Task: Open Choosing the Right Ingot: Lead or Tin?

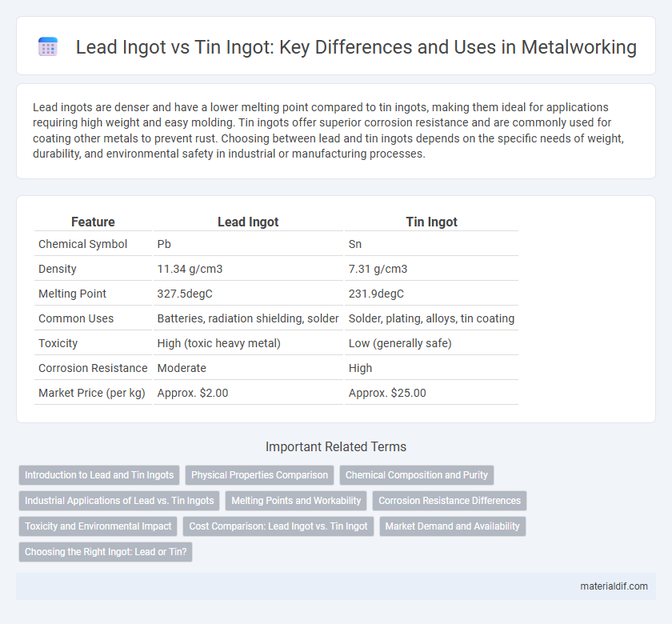Action: pos(106,552)
